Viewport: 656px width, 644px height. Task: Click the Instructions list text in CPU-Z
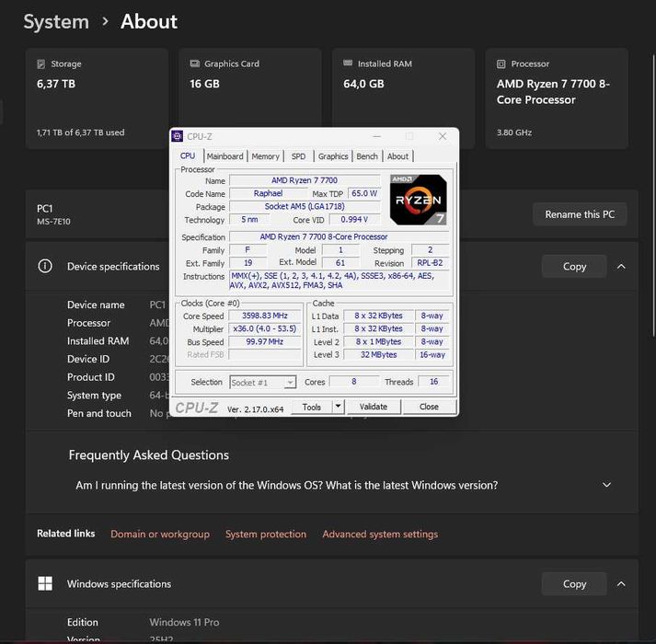(x=339, y=281)
